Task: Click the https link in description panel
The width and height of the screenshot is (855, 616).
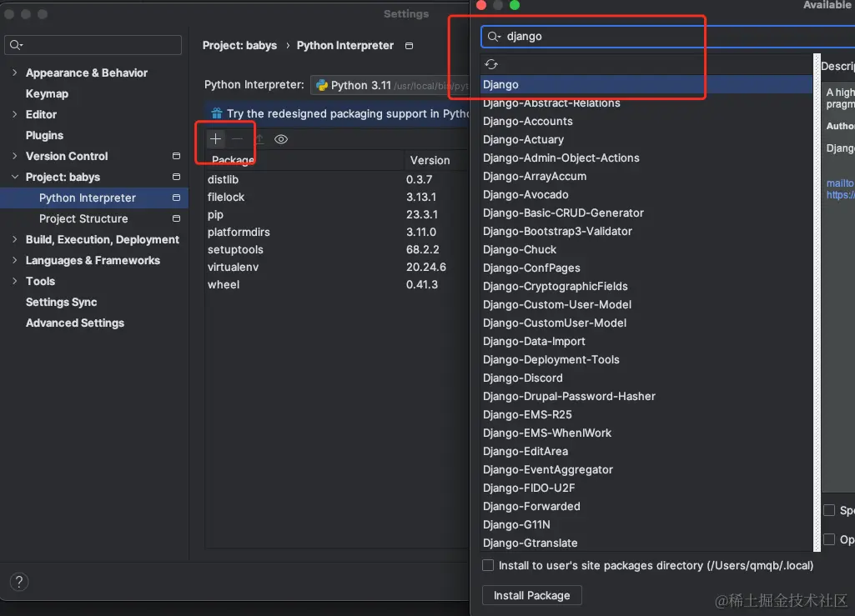Action: 840,194
